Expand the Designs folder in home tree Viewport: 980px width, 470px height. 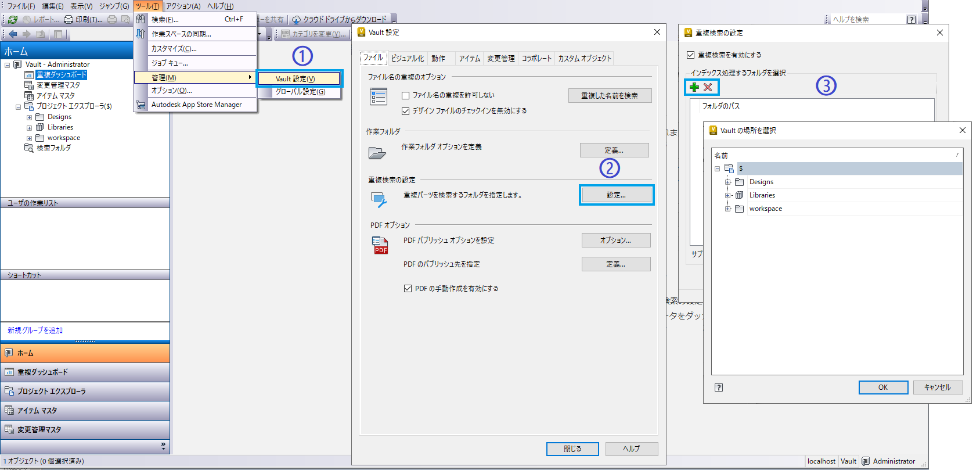29,117
